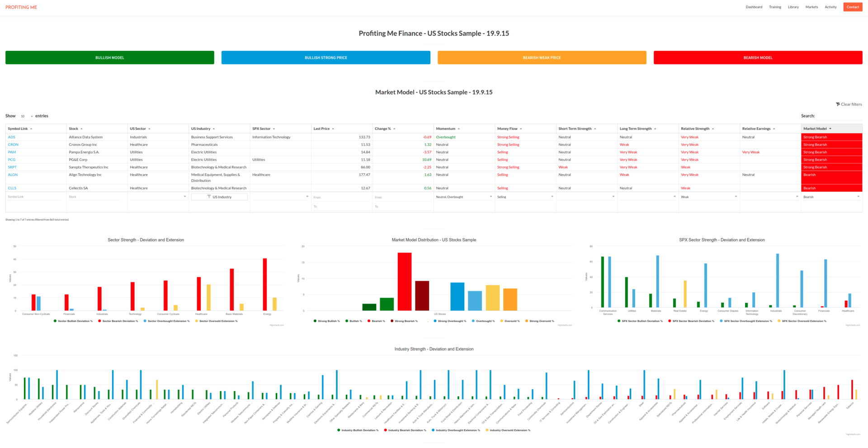Open the US Sector filter dropdown
This screenshot has height=448, width=868.
pyautogui.click(x=157, y=197)
